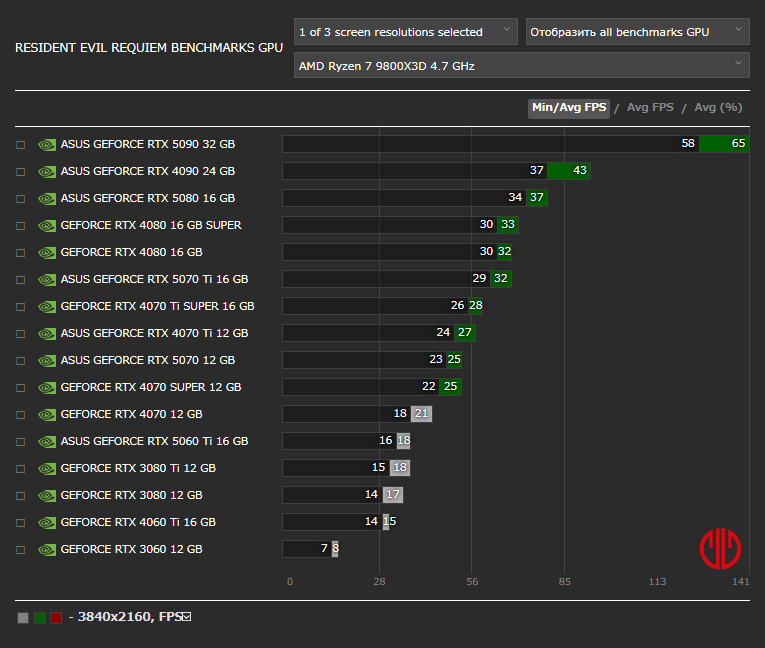Tick the checkbox for ASUS GeForce RTX 5080
This screenshot has width=765, height=648.
(x=20, y=198)
